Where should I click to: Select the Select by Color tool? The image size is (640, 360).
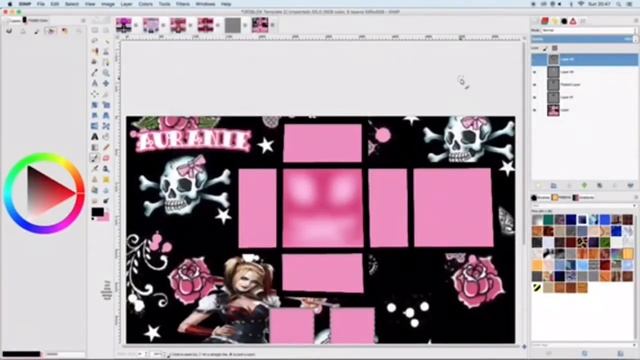point(95,51)
